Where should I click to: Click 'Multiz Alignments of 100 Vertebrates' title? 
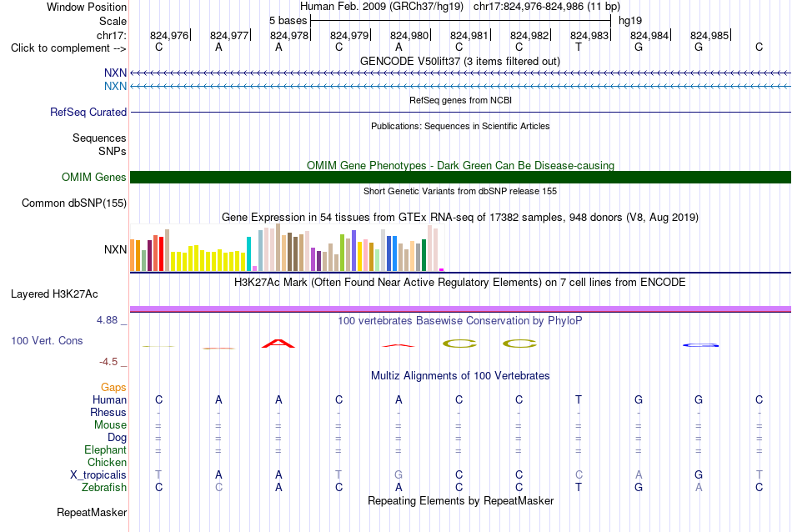460,375
